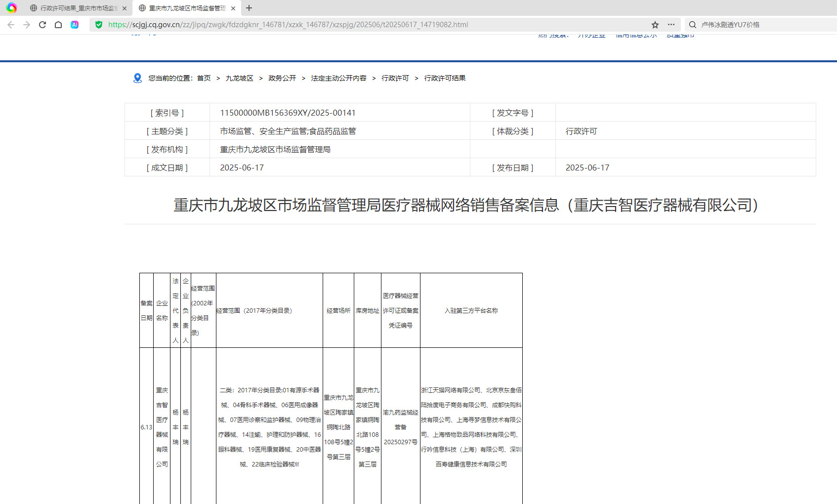This screenshot has height=504, width=837.
Task: Click the search magnifier icon
Action: coord(693,25)
